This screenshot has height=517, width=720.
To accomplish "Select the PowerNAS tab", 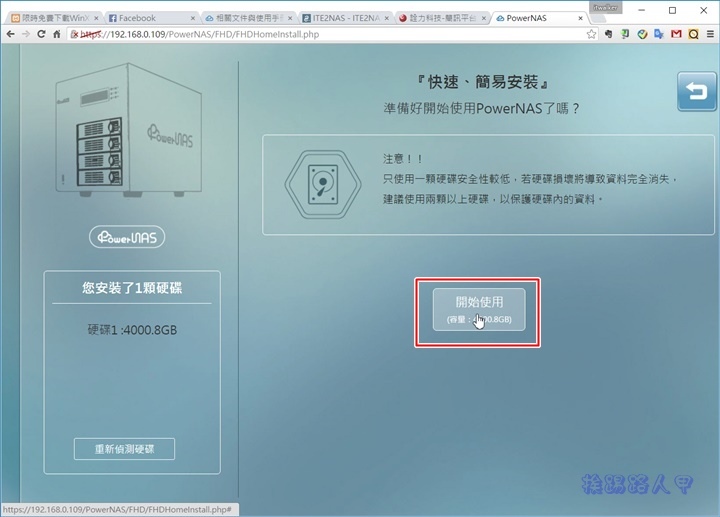I will (540, 18).
